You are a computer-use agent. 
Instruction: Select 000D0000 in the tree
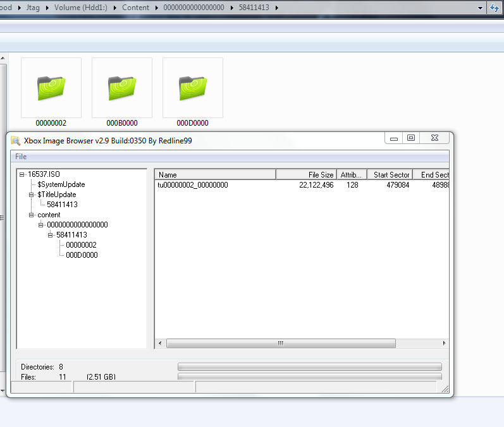(82, 255)
